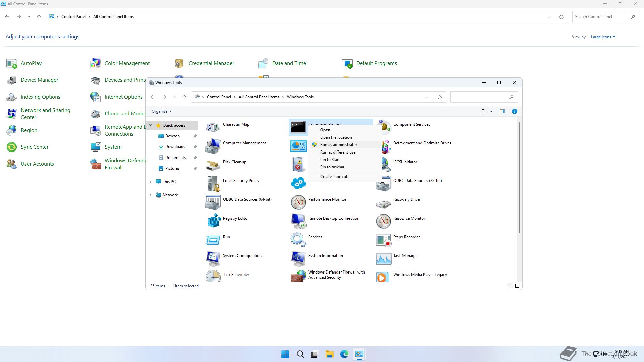Open Computer Management icon
The height and width of the screenshot is (362, 644).
213,146
